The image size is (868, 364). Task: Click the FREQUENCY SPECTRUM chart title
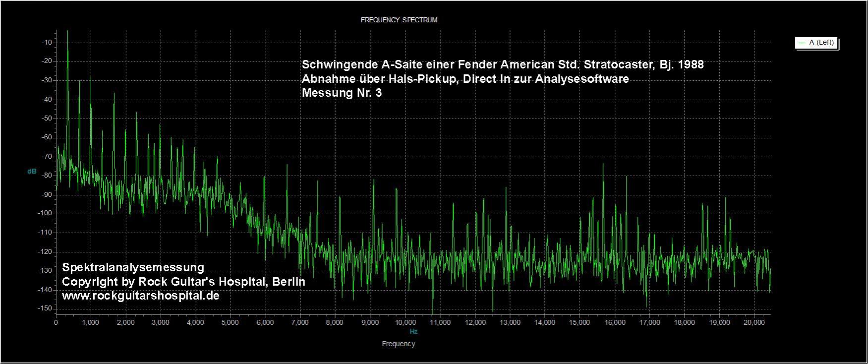[x=399, y=20]
